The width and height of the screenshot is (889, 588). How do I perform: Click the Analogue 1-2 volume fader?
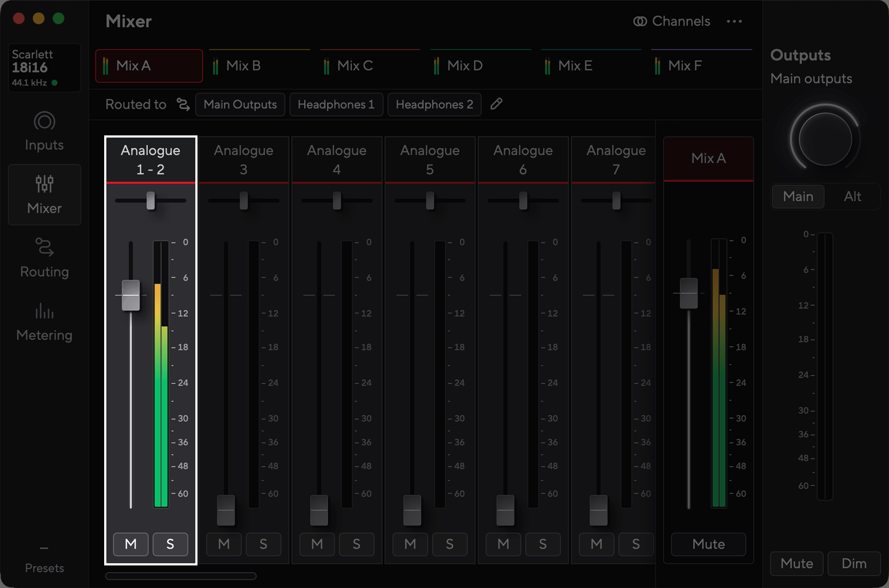[131, 295]
